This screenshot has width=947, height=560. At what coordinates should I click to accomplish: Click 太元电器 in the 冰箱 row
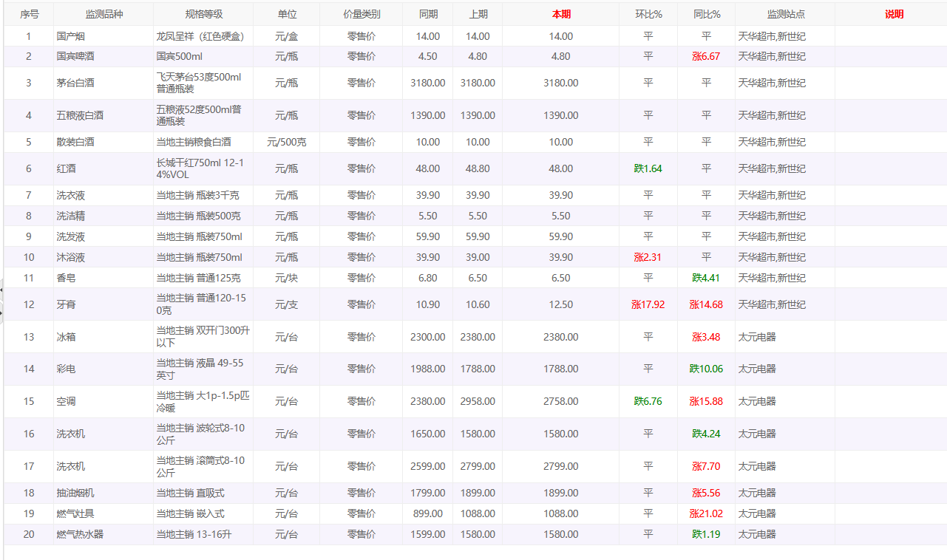(757, 337)
